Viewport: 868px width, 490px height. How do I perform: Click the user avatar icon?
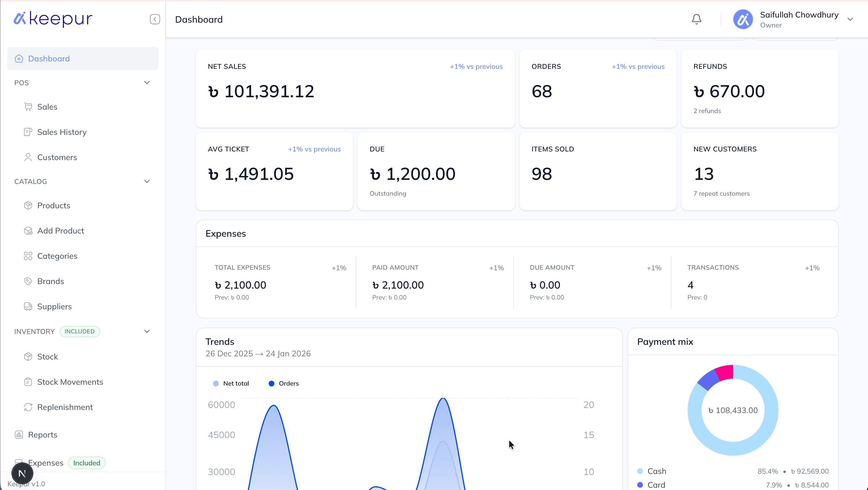coord(743,19)
